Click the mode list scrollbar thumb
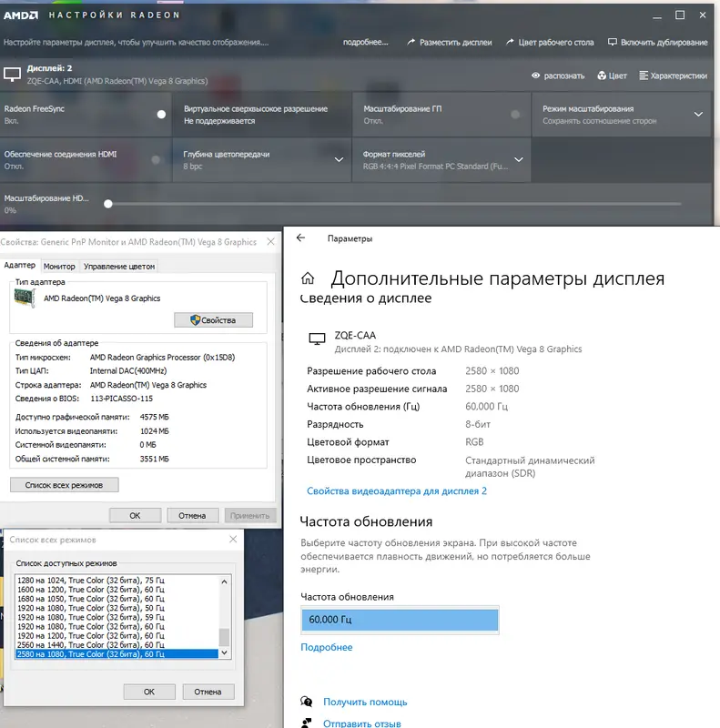This screenshot has width=720, height=728. pos(224,637)
